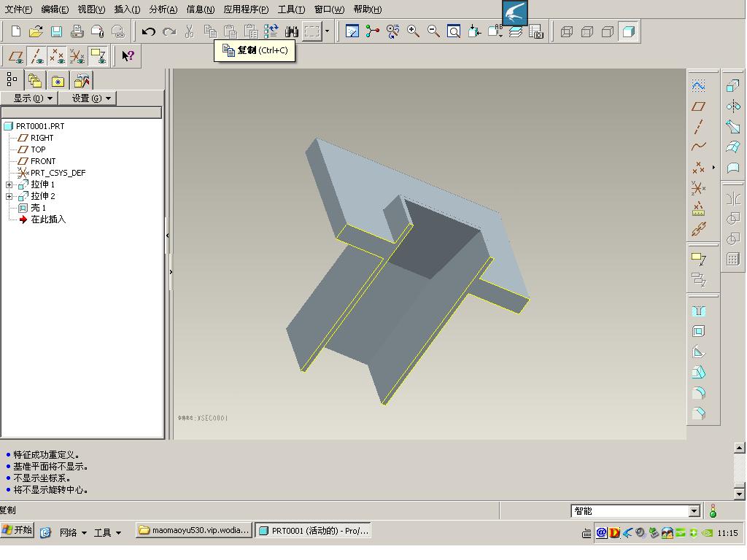Select the Extrude tool icon
The height and width of the screenshot is (560, 747).
click(732, 86)
